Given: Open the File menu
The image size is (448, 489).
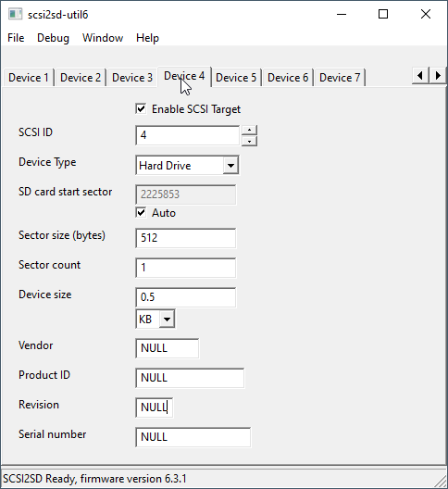Looking at the screenshot, I should (16, 38).
